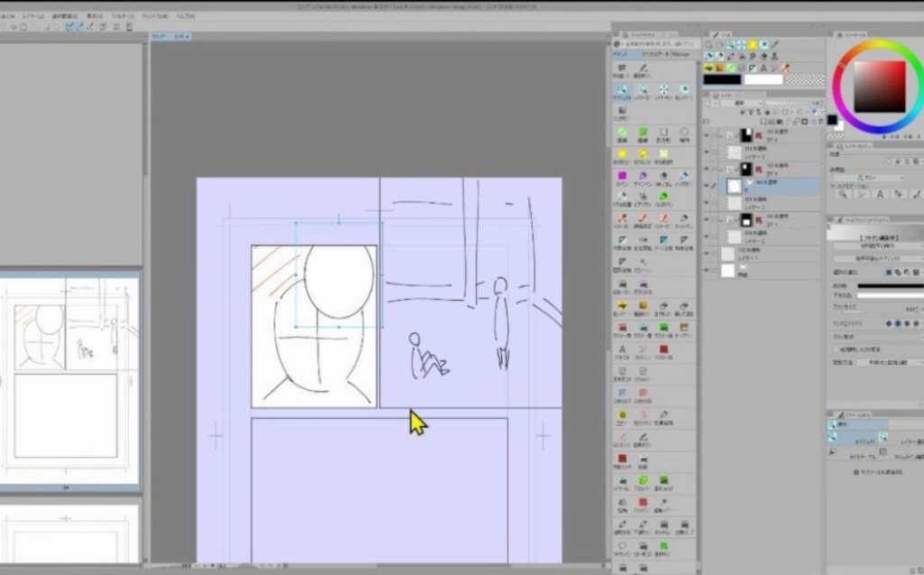This screenshot has width=924, height=575.
Task: Open the transform method dropdown in Tool Property
Action: (x=890, y=363)
